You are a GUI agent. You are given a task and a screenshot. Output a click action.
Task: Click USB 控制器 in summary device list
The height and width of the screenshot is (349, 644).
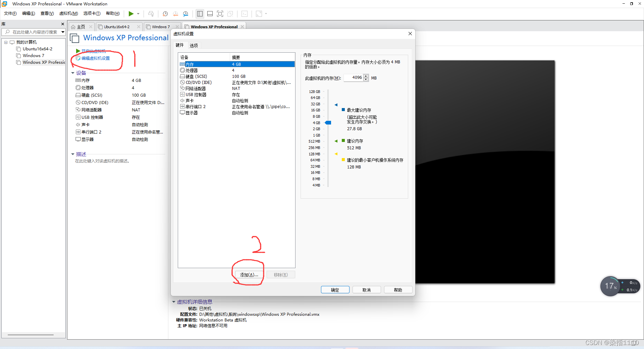pos(92,117)
